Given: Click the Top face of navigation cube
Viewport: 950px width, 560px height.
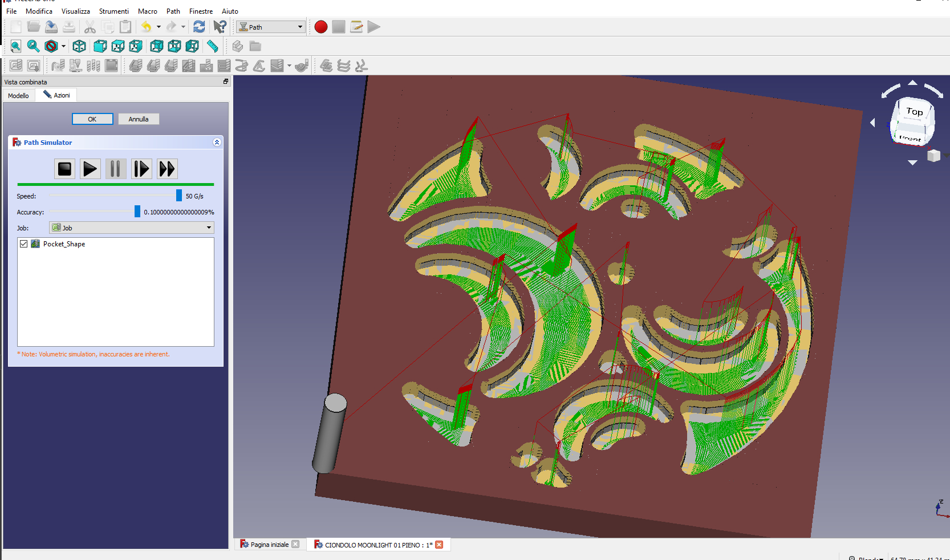Looking at the screenshot, I should (x=915, y=111).
